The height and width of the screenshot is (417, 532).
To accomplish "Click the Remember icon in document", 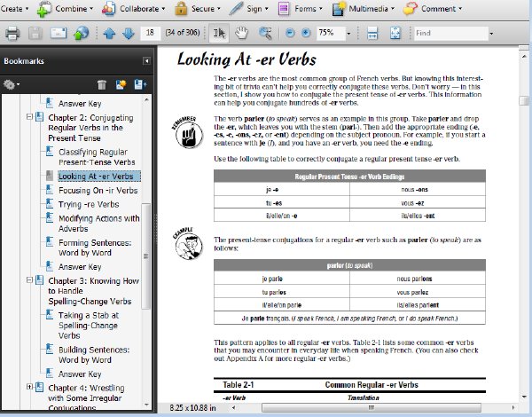I will pos(188,132).
